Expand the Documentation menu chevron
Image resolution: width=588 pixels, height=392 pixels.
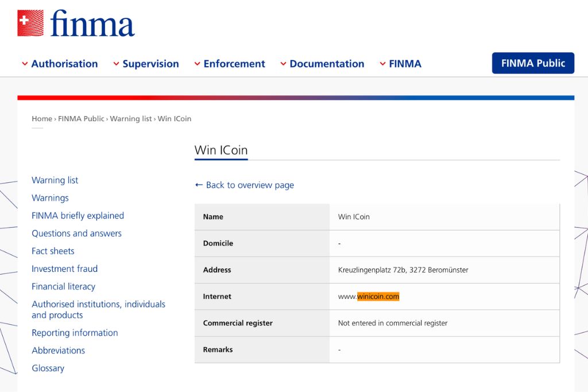284,64
